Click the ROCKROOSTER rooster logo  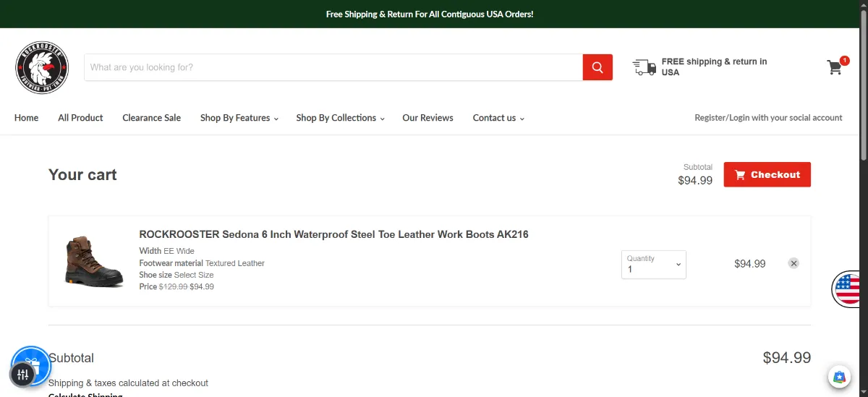click(x=42, y=67)
